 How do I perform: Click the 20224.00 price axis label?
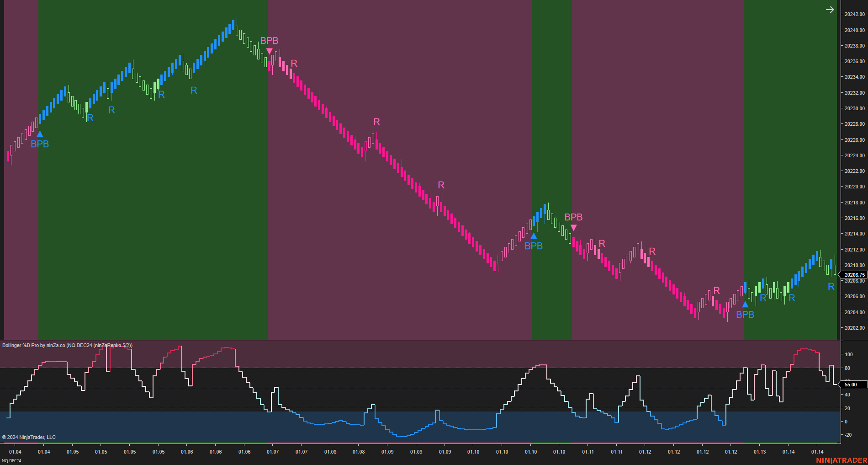[854, 155]
